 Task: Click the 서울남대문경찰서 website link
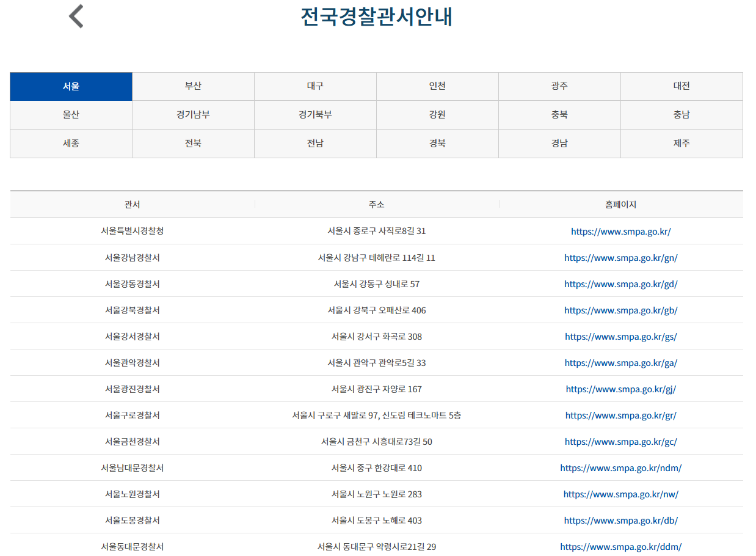point(621,467)
